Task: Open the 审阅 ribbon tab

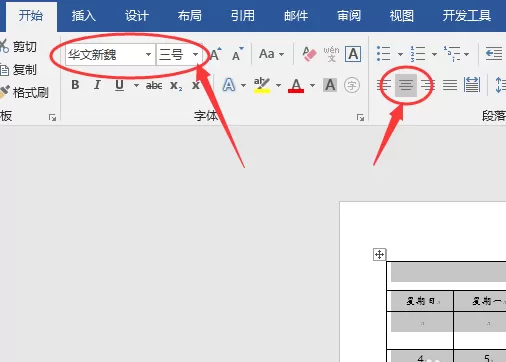Action: tap(349, 16)
